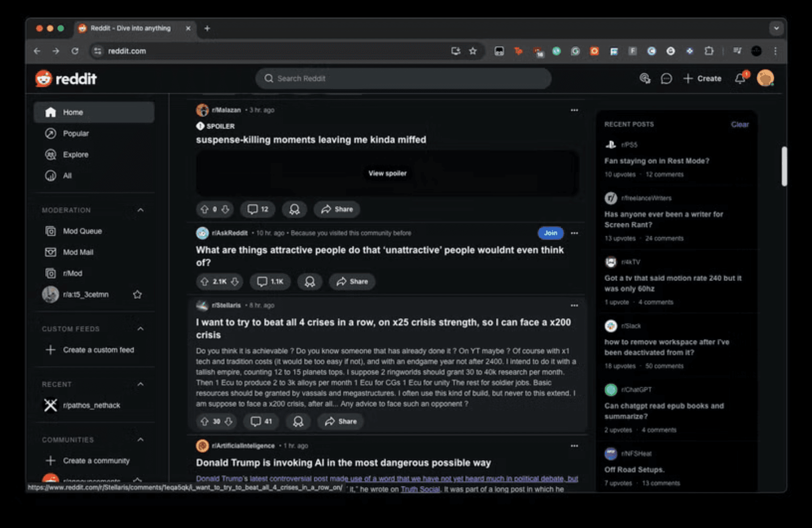Join the r/AskReddit community
812x528 pixels.
coord(551,233)
